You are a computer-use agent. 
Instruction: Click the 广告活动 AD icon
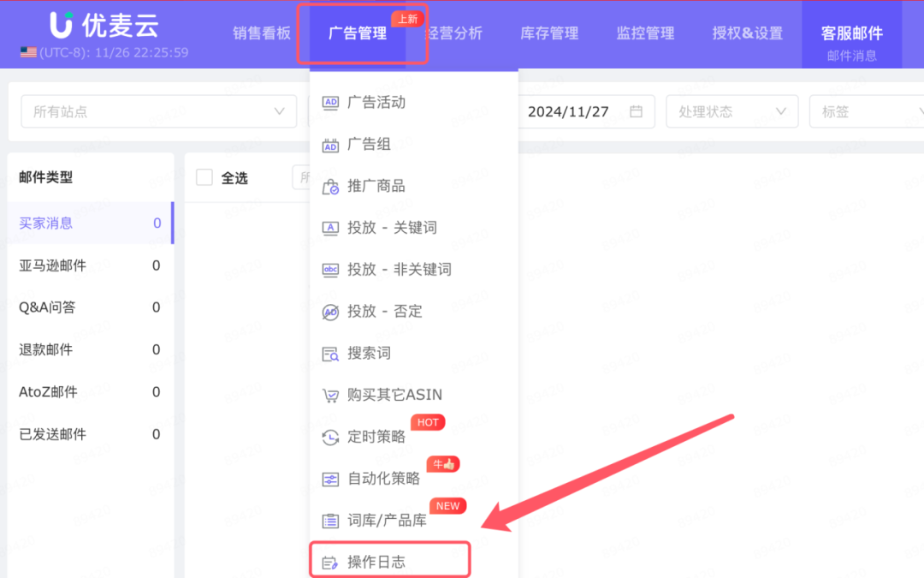click(330, 103)
